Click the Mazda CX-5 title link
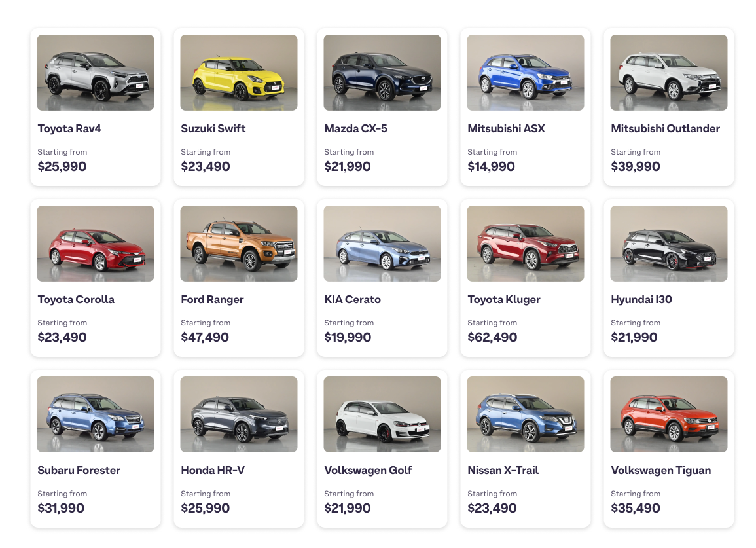756x548 pixels. click(356, 128)
